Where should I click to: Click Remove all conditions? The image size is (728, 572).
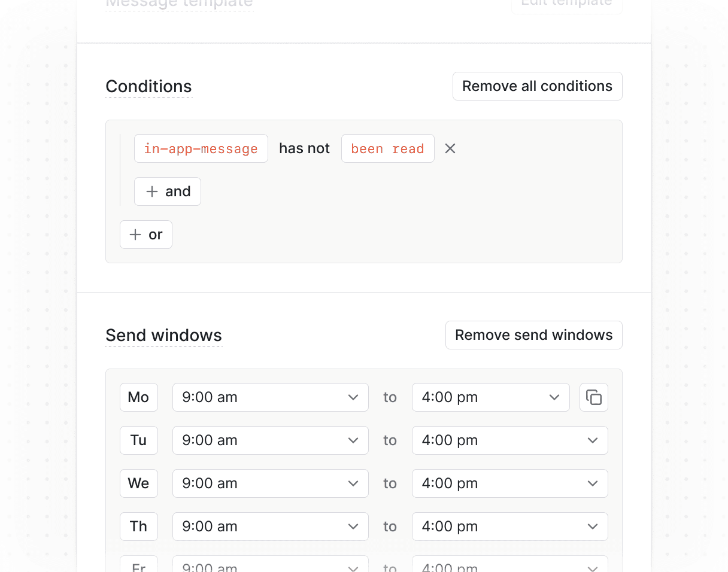537,86
